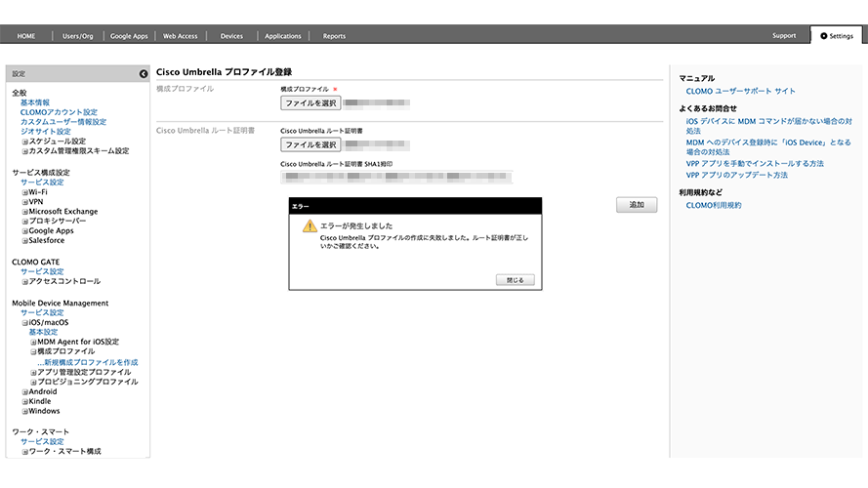Screen dimensions: 868x488
Task: Expand the Microsoft Exchange node
Action: pos(25,212)
